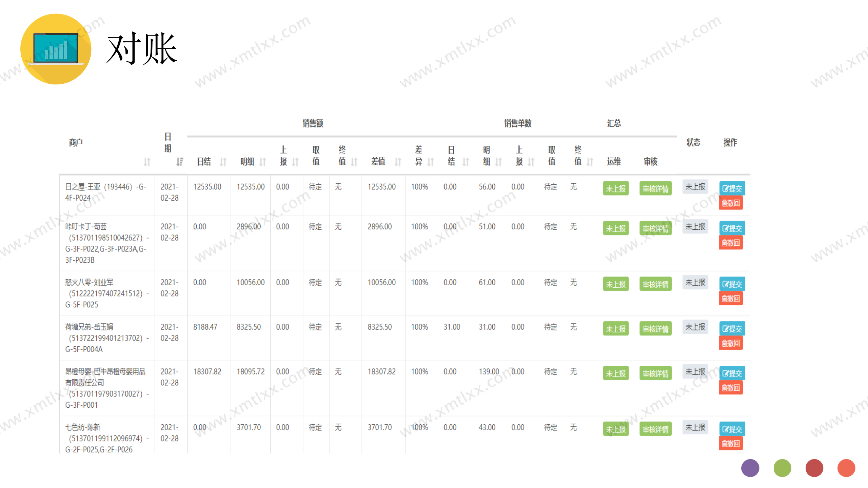
Task: Submit the 荷塘兄弟-岳玉娟 row
Action: (x=732, y=329)
